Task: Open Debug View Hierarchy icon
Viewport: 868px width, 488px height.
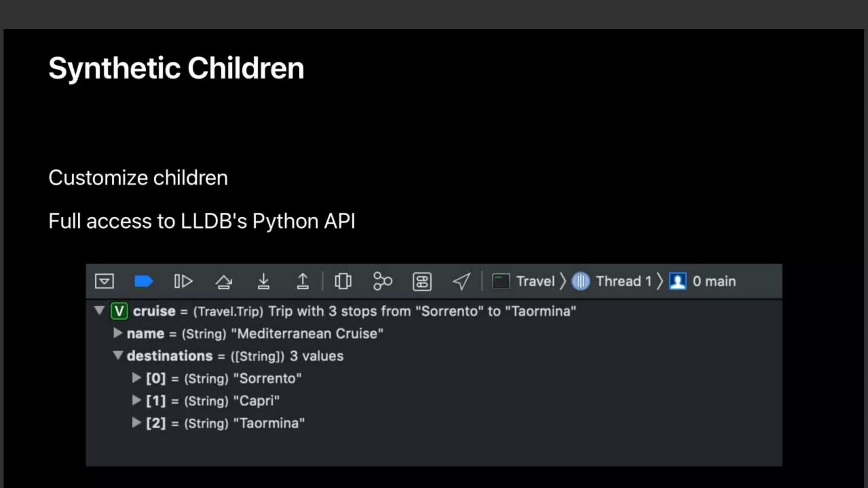Action: [343, 281]
